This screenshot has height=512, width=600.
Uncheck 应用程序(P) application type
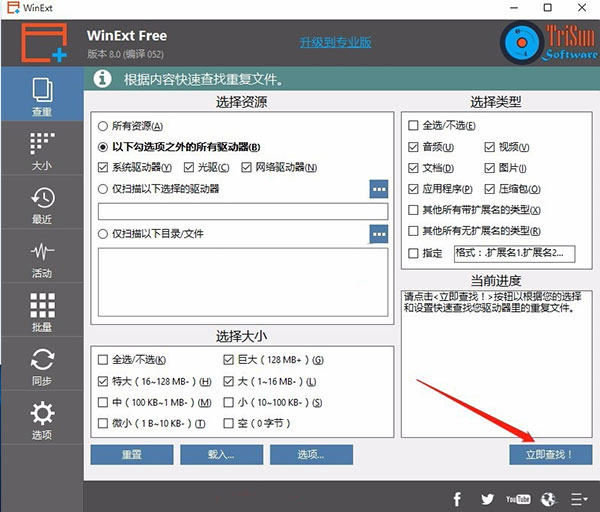pyautogui.click(x=413, y=189)
